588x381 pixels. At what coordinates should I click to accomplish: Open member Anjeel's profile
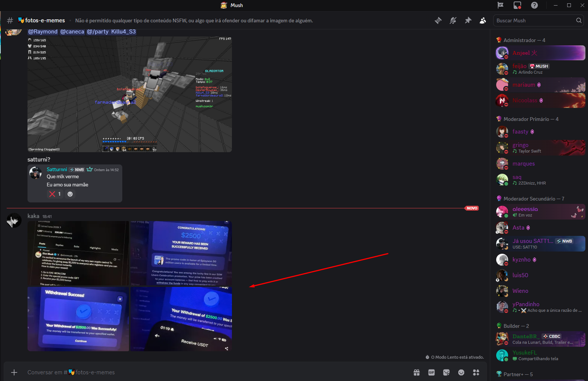(x=540, y=53)
